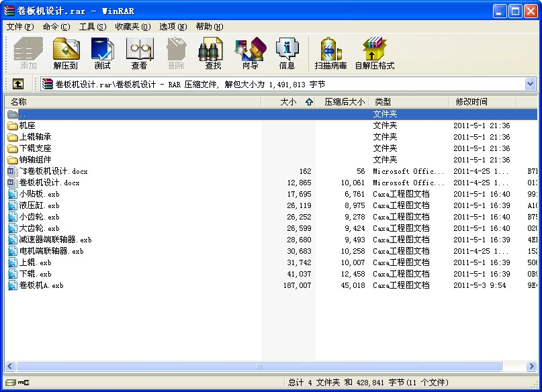Click the status bar key icon
Image resolution: width=542 pixels, height=392 pixels.
pyautogui.click(x=24, y=383)
